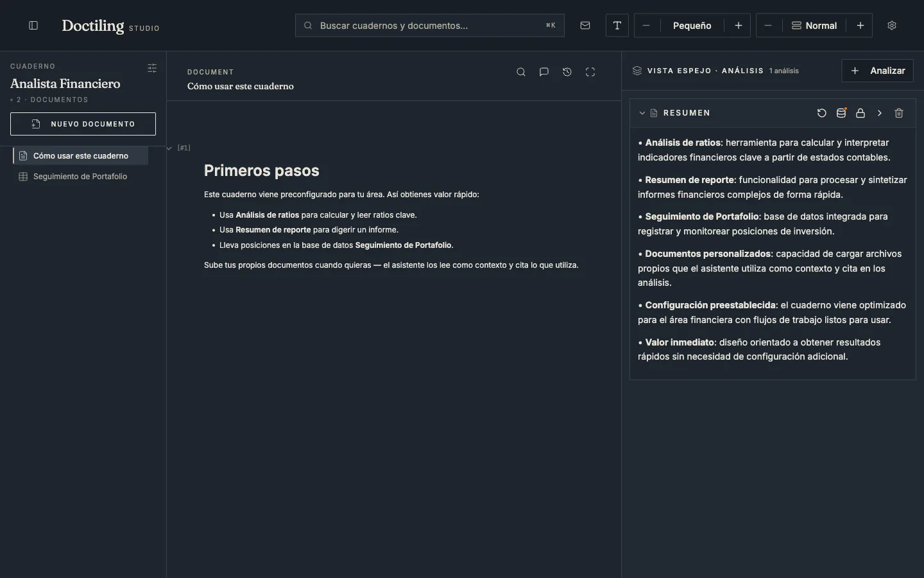This screenshot has width=924, height=578.
Task: Click the document title Cómo usar este cuaderno
Action: (x=241, y=86)
